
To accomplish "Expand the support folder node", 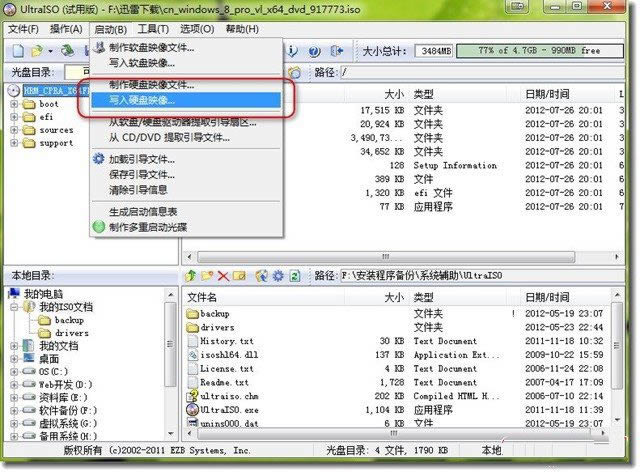I will coord(14,143).
